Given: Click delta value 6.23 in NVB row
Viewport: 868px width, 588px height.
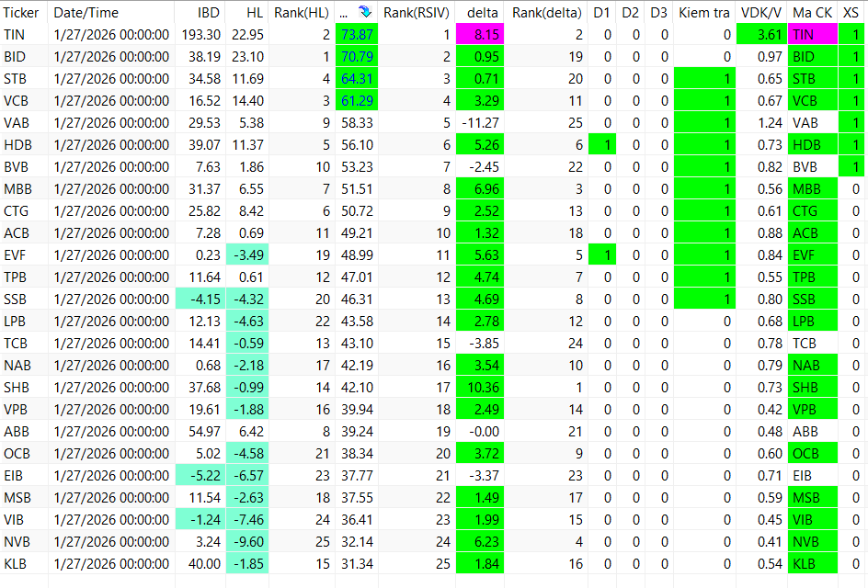Looking at the screenshot, I should click(x=479, y=542).
